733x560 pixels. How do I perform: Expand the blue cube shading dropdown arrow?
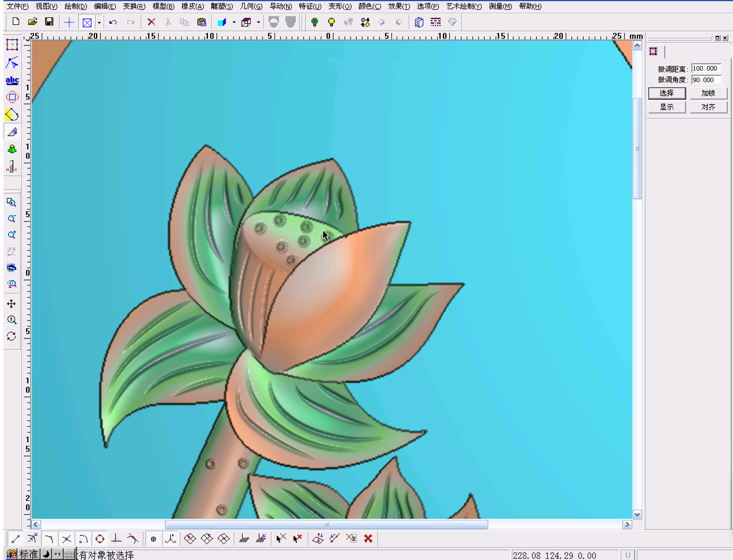tap(234, 23)
